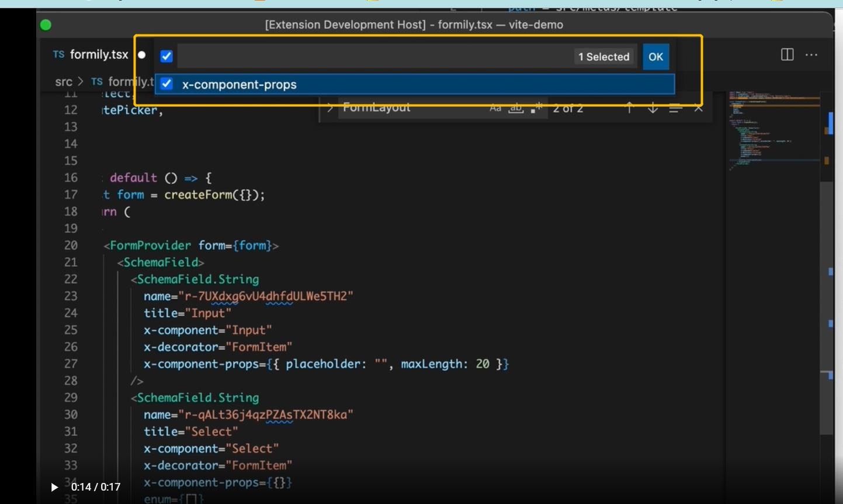Click x-decorator="FormItem" on line 33
This screenshot has width=843, height=504.
click(218, 465)
